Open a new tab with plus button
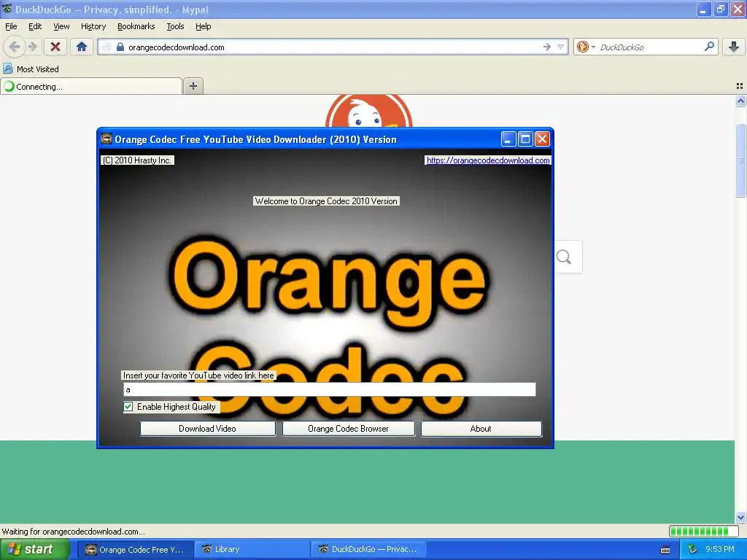The image size is (747, 560). (193, 86)
